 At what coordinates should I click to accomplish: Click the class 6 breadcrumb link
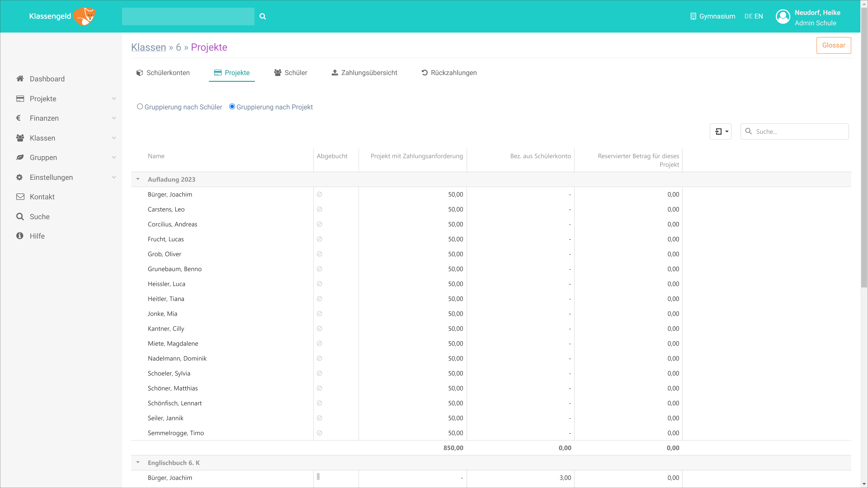pos(179,47)
